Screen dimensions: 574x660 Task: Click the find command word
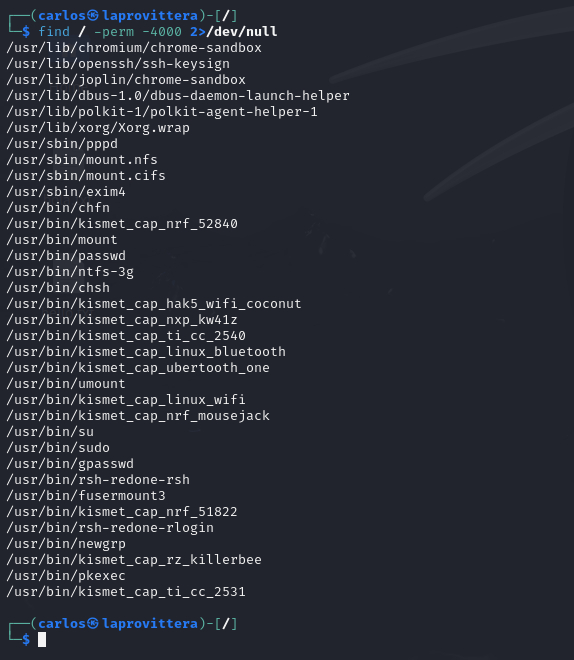tap(54, 32)
